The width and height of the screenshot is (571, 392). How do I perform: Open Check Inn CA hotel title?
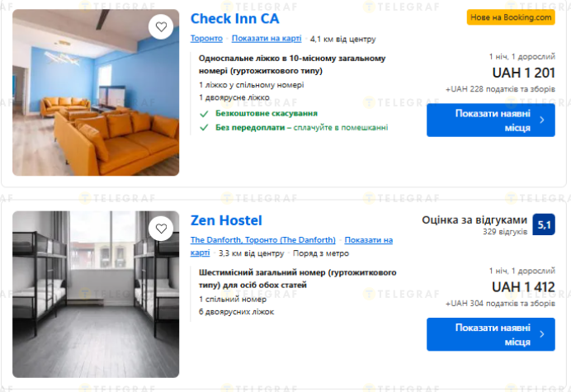pyautogui.click(x=234, y=18)
